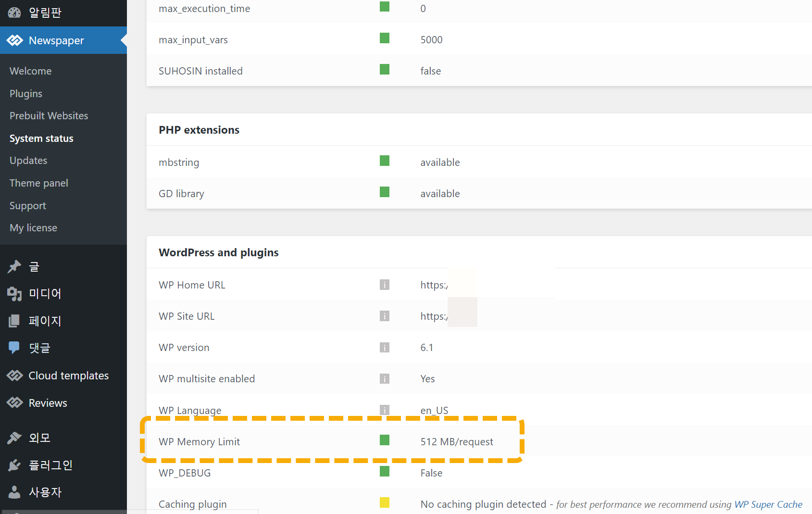Click the yellow status square for Caching plugin
Viewport: 812px width, 514px height.
(x=385, y=502)
